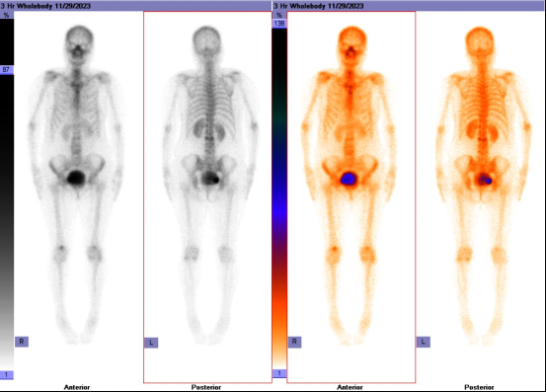Click the L marker on color posterior view
This screenshot has height=392, width=547.
(424, 342)
